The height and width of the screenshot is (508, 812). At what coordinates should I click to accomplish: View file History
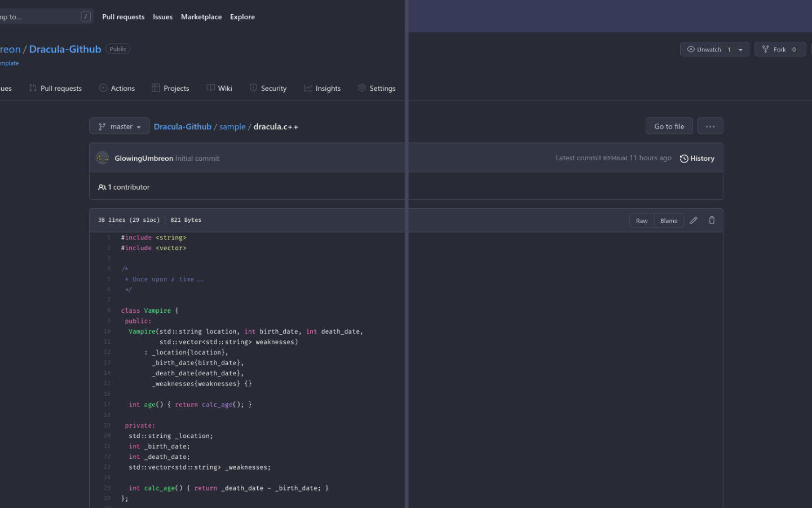point(697,158)
